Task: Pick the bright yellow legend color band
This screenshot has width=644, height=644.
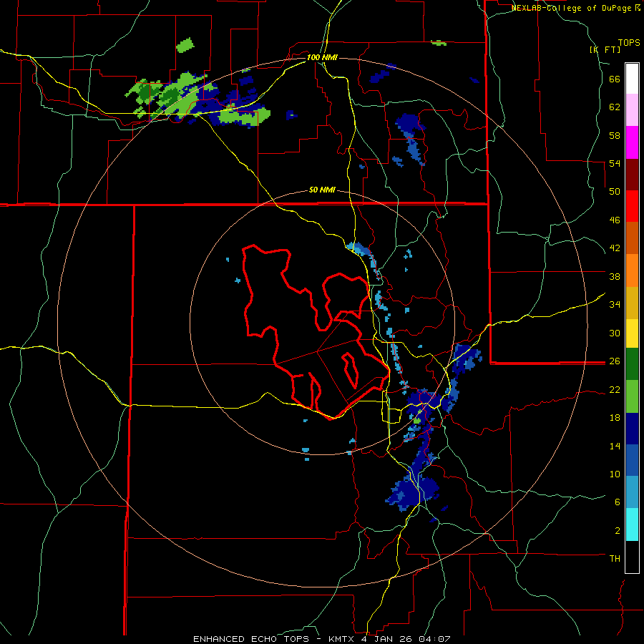Action: pyautogui.click(x=632, y=333)
